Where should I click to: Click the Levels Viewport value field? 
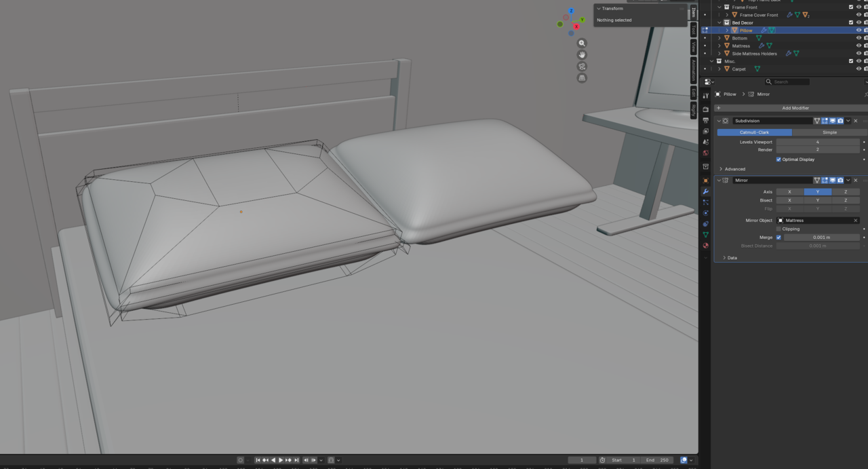click(x=818, y=142)
